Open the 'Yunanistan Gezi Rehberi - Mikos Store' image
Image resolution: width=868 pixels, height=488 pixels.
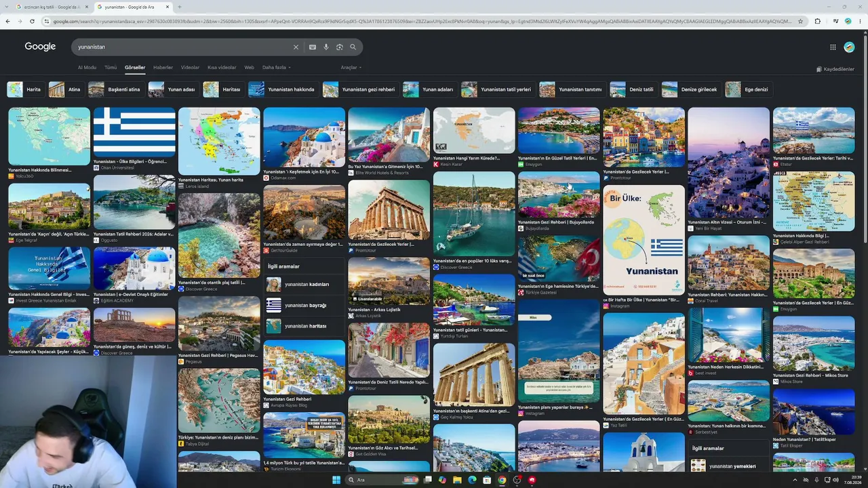(x=814, y=343)
